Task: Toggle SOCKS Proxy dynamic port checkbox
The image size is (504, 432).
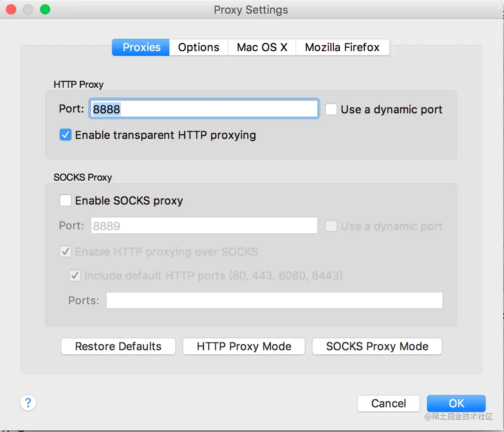Action: point(331,226)
